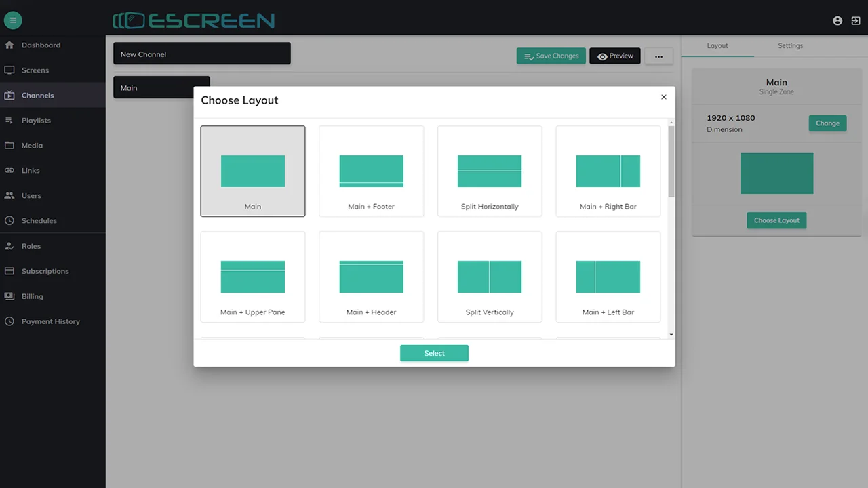
Task: Select the Main + Header layout
Action: (372, 277)
